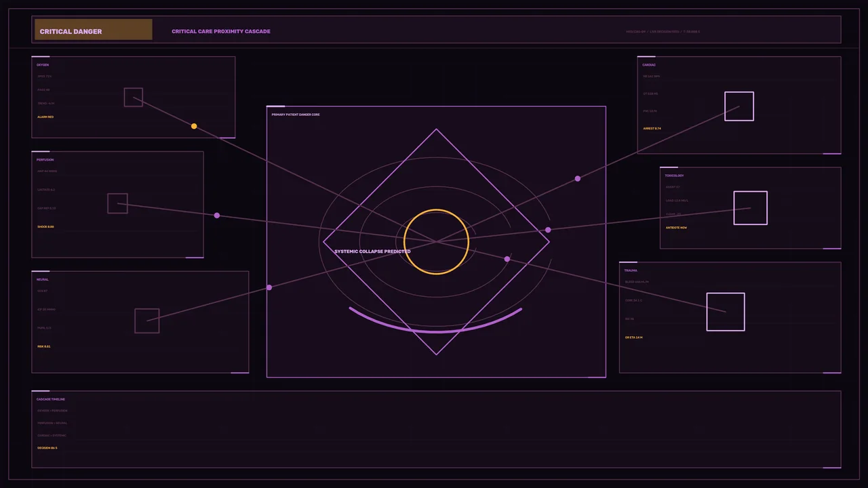Image resolution: width=868 pixels, height=488 pixels.
Task: Click the ALARM RED status in Oxygen panel
Action: pyautogui.click(x=45, y=117)
